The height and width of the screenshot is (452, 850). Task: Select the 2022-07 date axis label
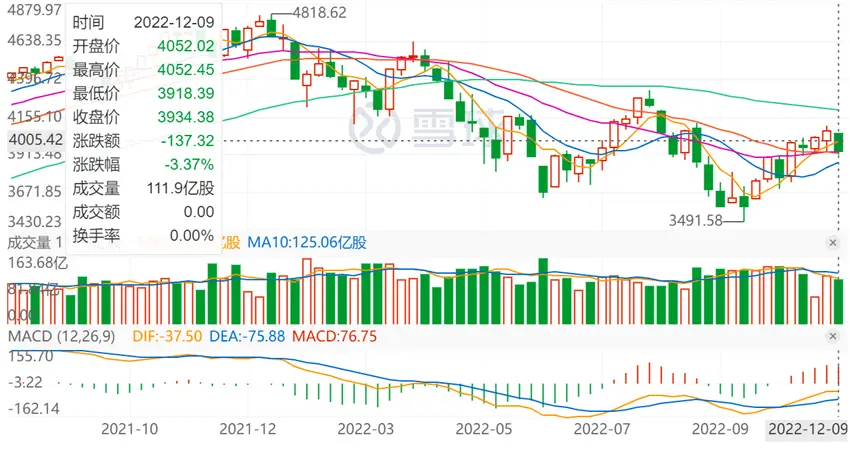tap(602, 429)
